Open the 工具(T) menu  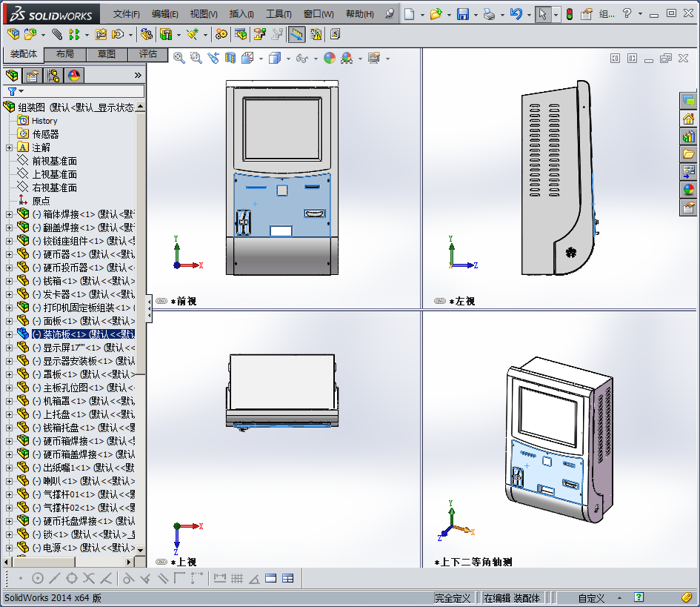point(279,14)
